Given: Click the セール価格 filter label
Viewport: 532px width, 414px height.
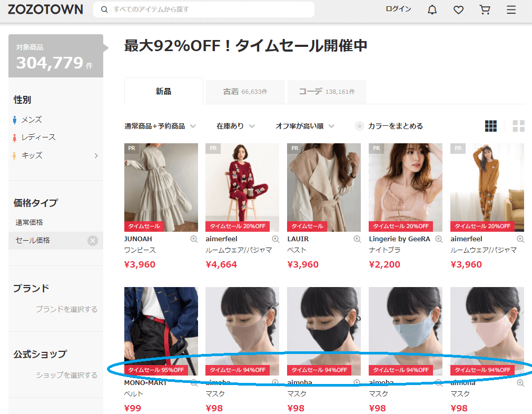Looking at the screenshot, I should click(33, 241).
